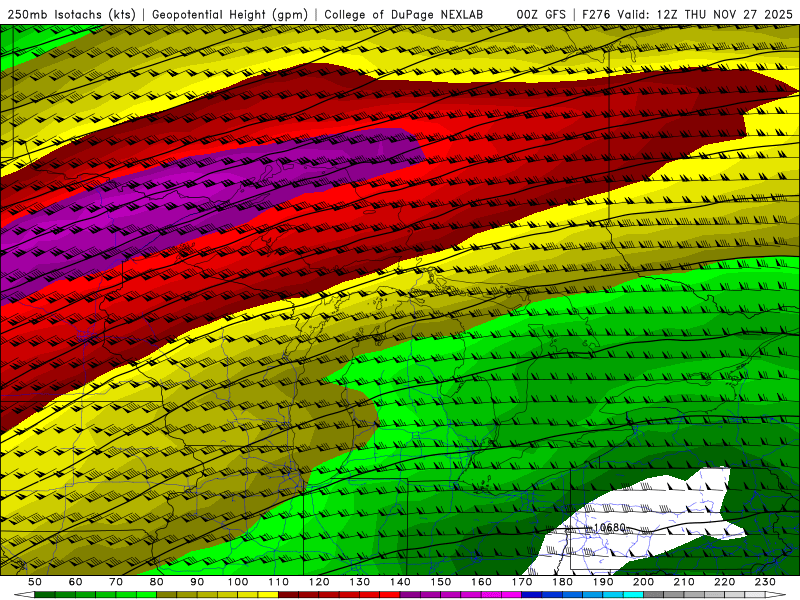The height and width of the screenshot is (600, 800).
Task: Click the '90' legend value
Action: point(197,582)
